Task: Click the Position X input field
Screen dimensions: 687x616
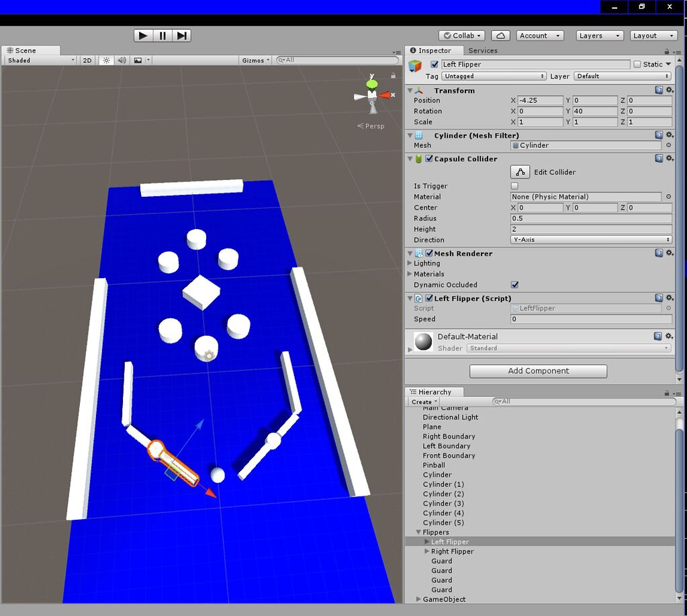Action: (541, 100)
